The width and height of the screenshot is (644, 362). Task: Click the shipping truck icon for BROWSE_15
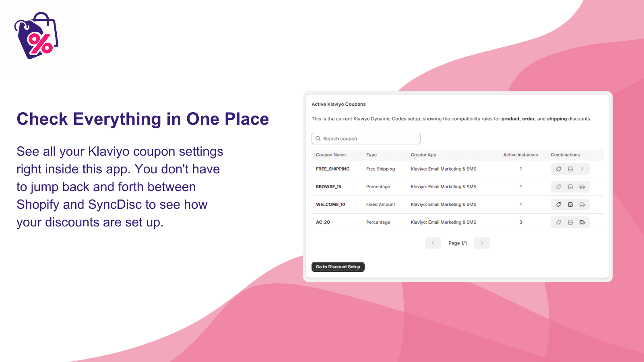point(582,187)
